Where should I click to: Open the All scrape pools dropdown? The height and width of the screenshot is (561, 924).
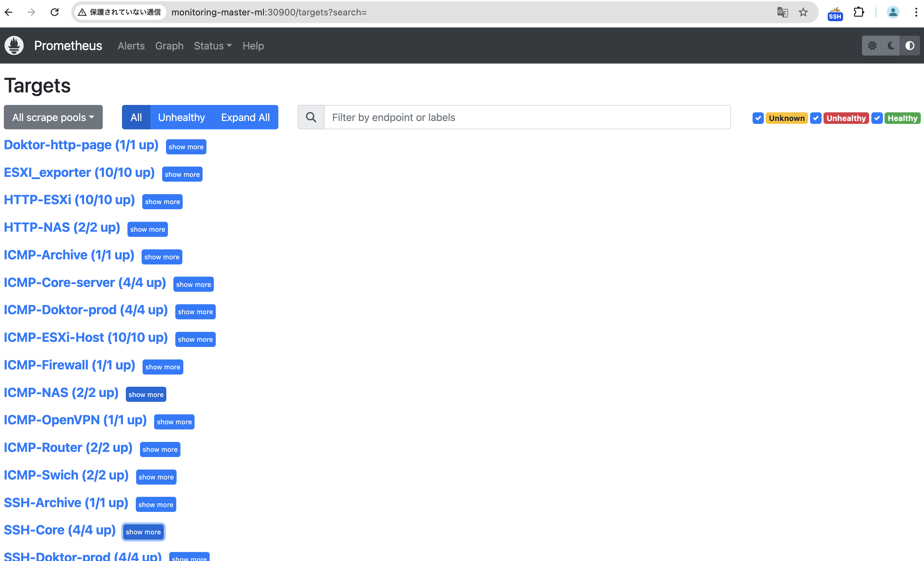[x=53, y=117]
